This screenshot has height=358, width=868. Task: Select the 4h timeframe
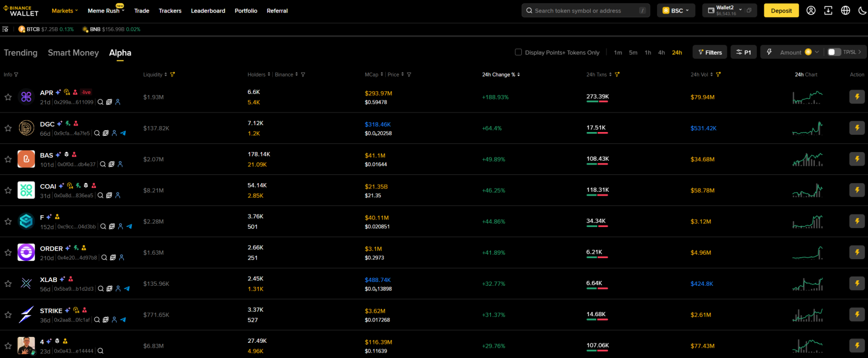tap(661, 53)
